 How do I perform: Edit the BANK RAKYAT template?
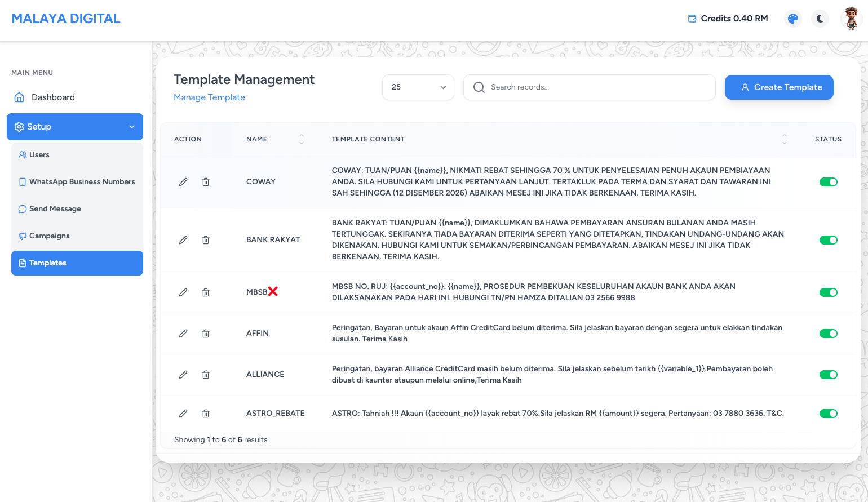[183, 240]
